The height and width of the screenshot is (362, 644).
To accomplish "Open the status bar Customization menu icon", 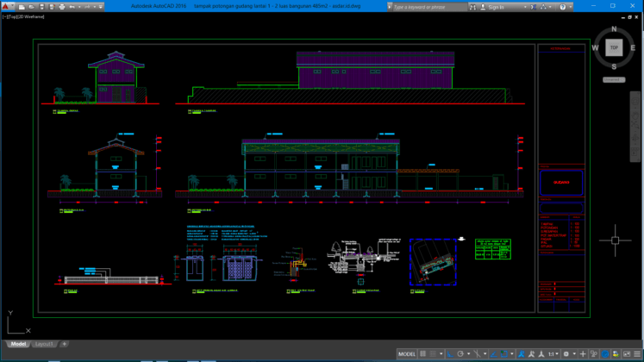I will 637,354.
